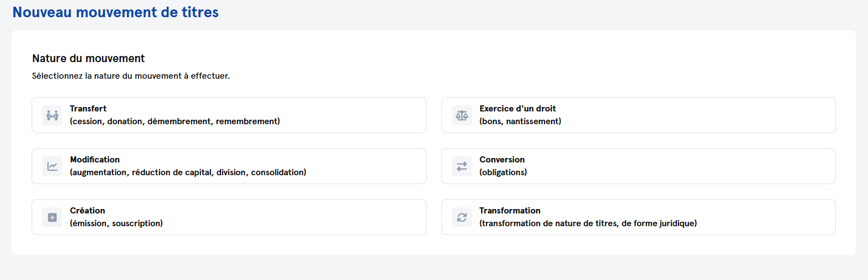Click the Conversion arrows icon
Image resolution: width=868 pixels, height=280 pixels.
coord(461,166)
